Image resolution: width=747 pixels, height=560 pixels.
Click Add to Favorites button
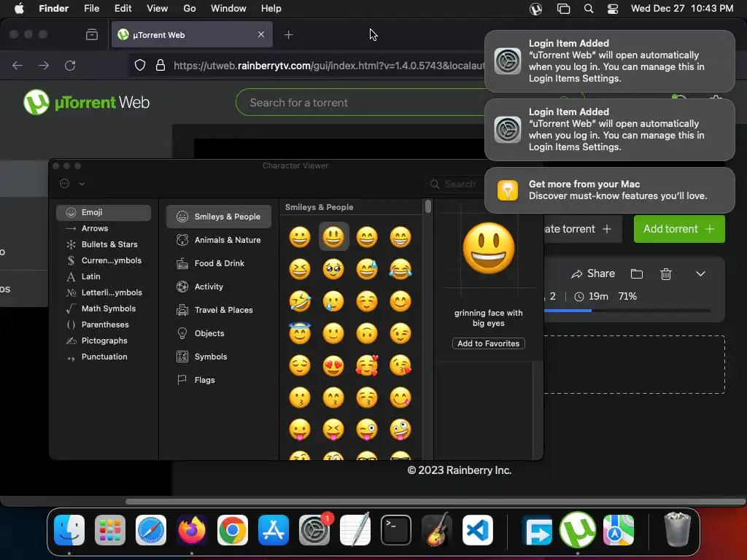(488, 343)
